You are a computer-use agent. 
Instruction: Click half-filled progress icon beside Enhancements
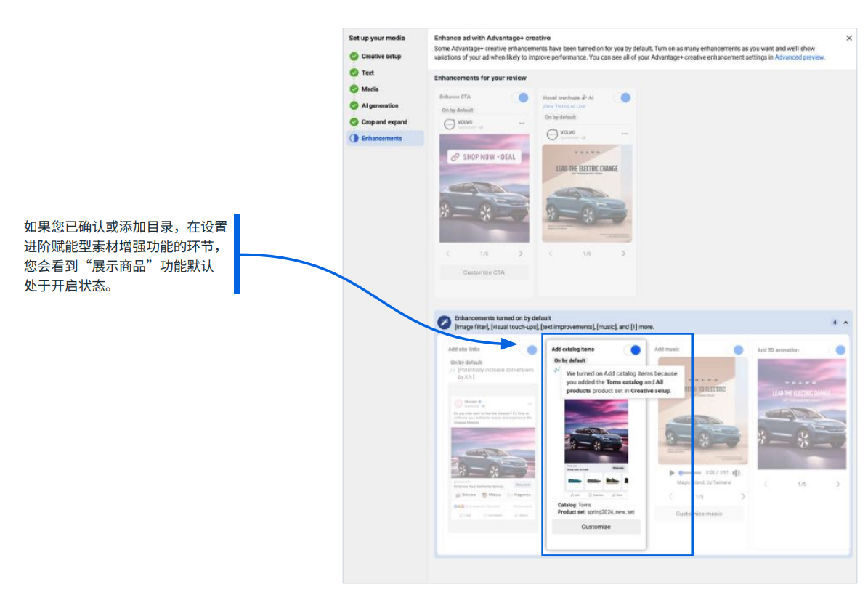click(x=354, y=138)
